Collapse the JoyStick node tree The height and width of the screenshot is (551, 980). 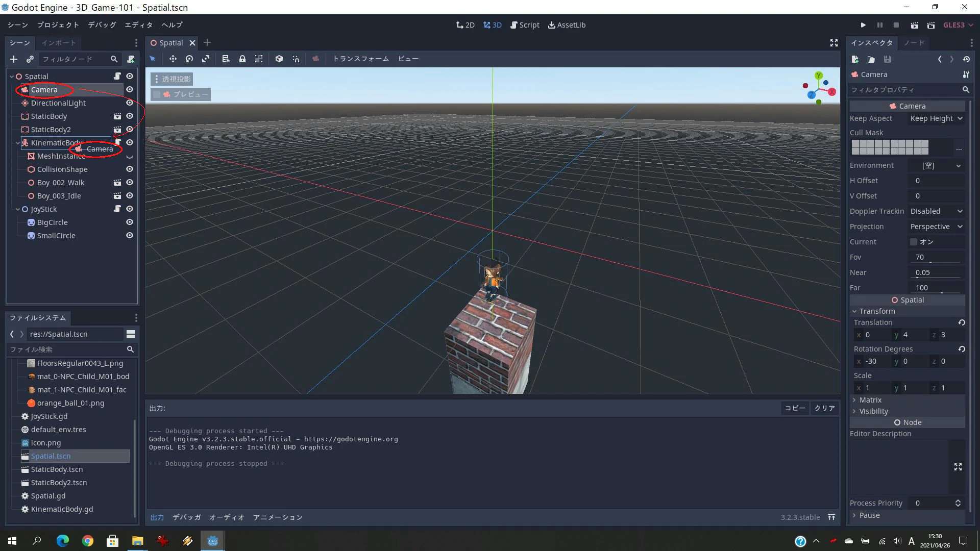18,209
